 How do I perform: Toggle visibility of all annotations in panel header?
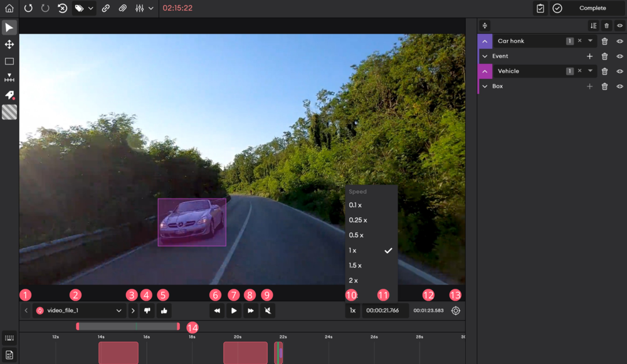[620, 26]
